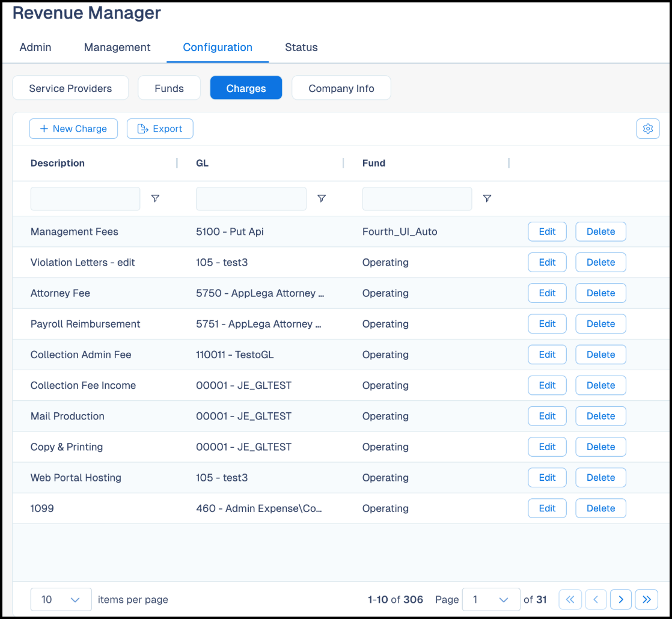Edit the Copy & Printing charge
The width and height of the screenshot is (672, 619).
point(547,447)
